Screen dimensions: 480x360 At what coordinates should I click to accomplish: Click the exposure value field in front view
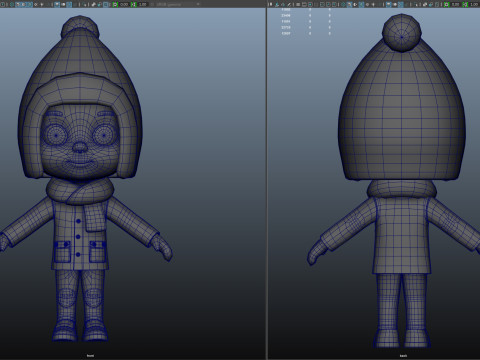point(124,4)
